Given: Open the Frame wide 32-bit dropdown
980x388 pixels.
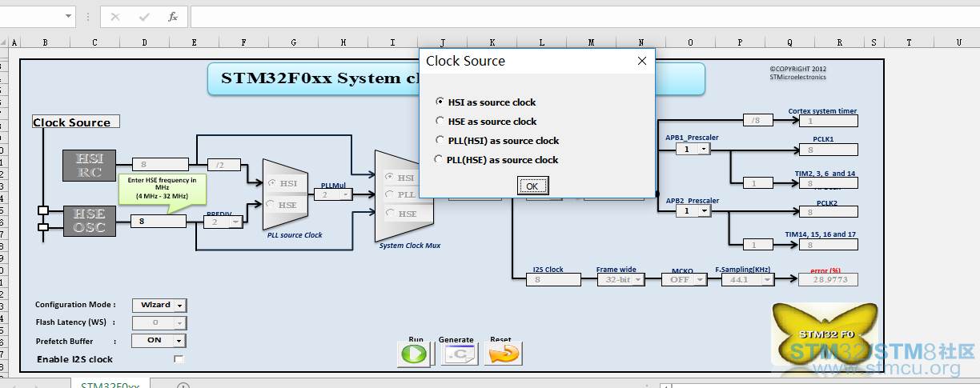Looking at the screenshot, I should [x=639, y=279].
